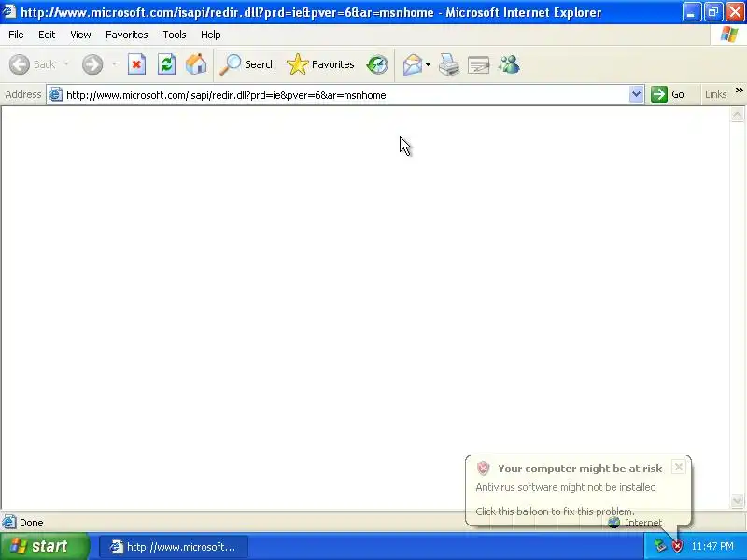Image resolution: width=747 pixels, height=560 pixels.
Task: Click the page icon in the Address bar
Action: pyautogui.click(x=56, y=95)
